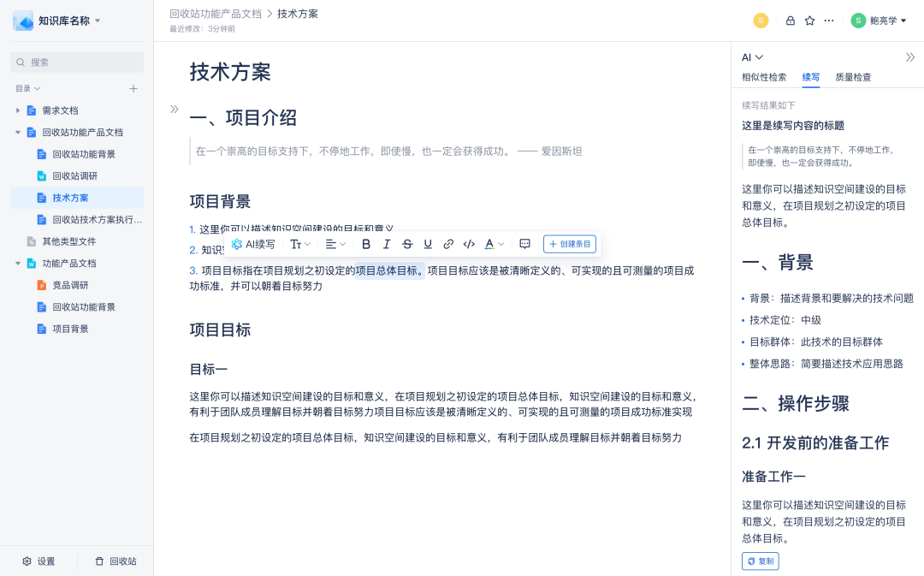Format selection as inline code
924x576 pixels.
click(469, 244)
